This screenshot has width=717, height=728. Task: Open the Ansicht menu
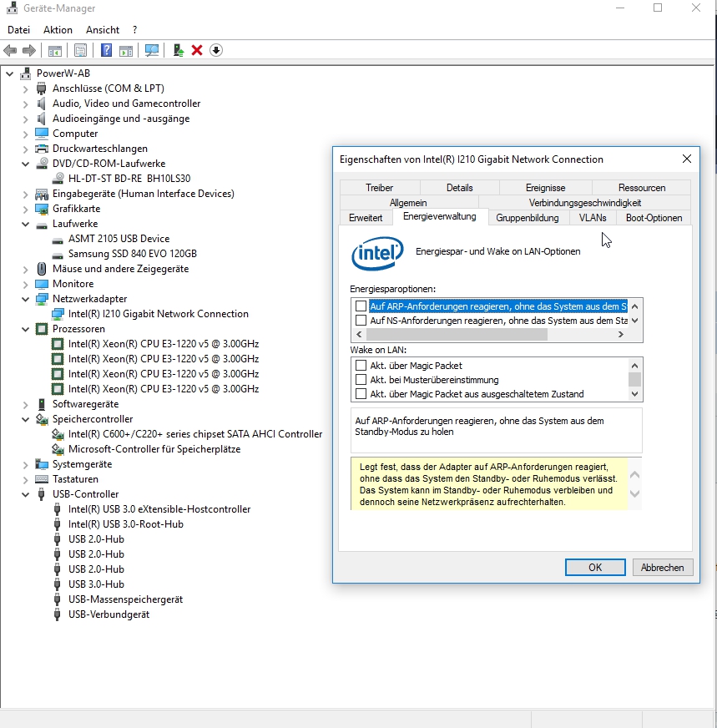pyautogui.click(x=103, y=30)
